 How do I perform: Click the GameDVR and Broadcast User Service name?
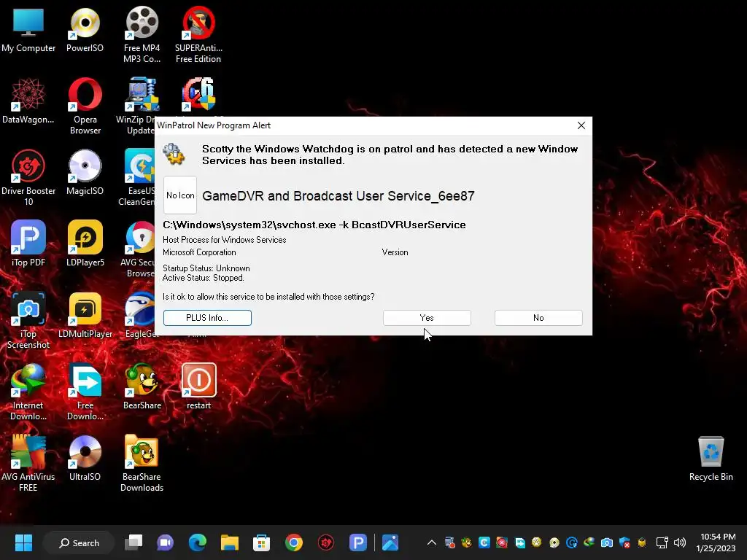(338, 196)
